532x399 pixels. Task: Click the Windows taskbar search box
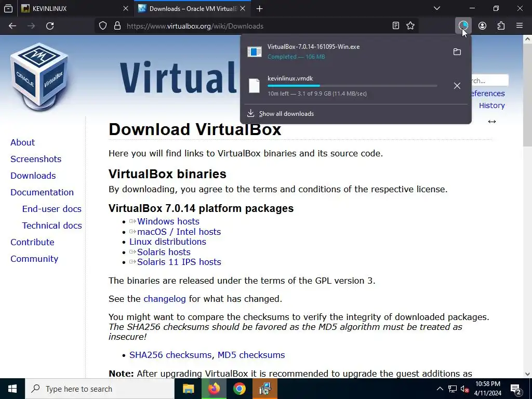[x=100, y=389]
